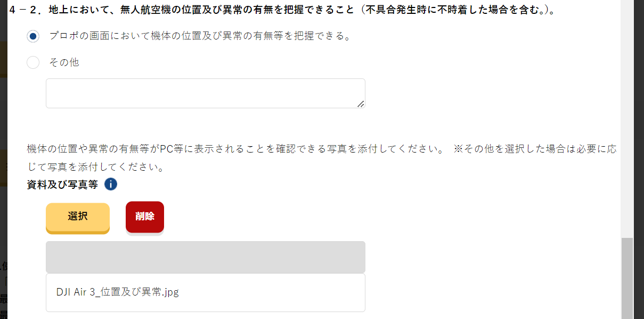Click the dialog's vertical scrollbar thumb

coord(627,277)
